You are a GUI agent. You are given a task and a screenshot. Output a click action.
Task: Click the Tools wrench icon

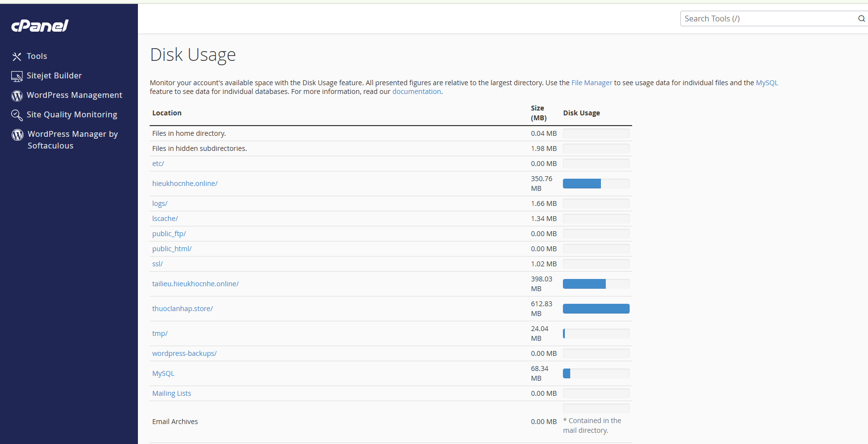[x=17, y=56]
